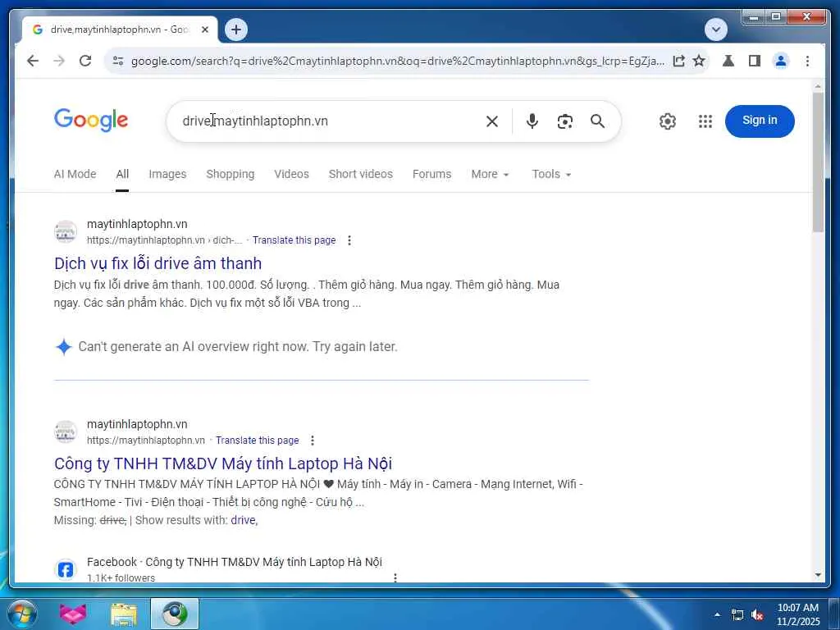Open the Chrome profile avatar
This screenshot has width=840, height=630.
781,61
